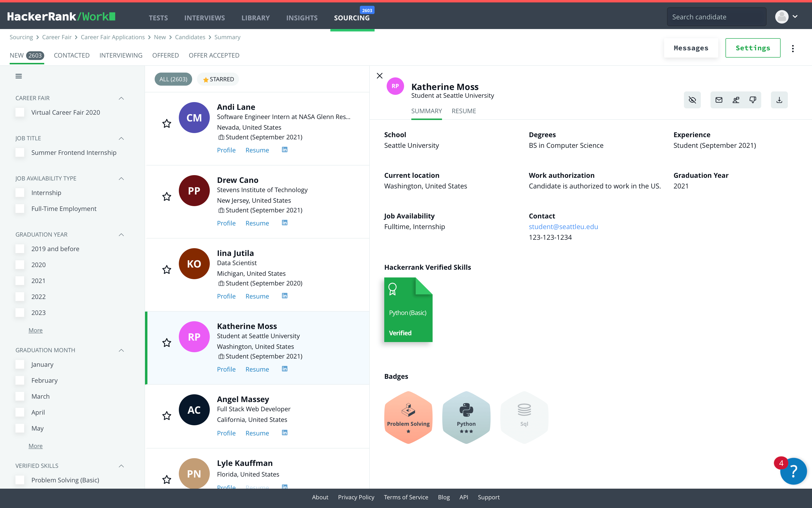Image resolution: width=812 pixels, height=508 pixels.
Task: Collapse the Career Fair filter section
Action: [122, 98]
